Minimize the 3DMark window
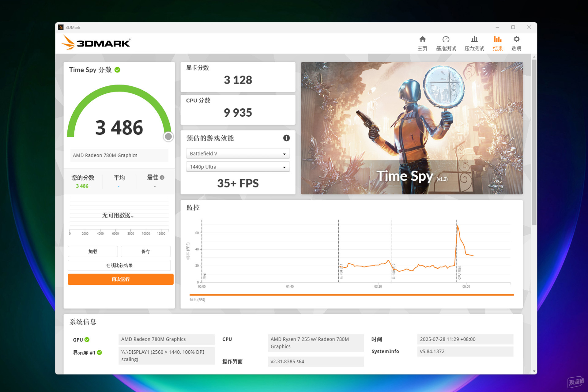Viewport: 588px width, 392px height. [497, 27]
